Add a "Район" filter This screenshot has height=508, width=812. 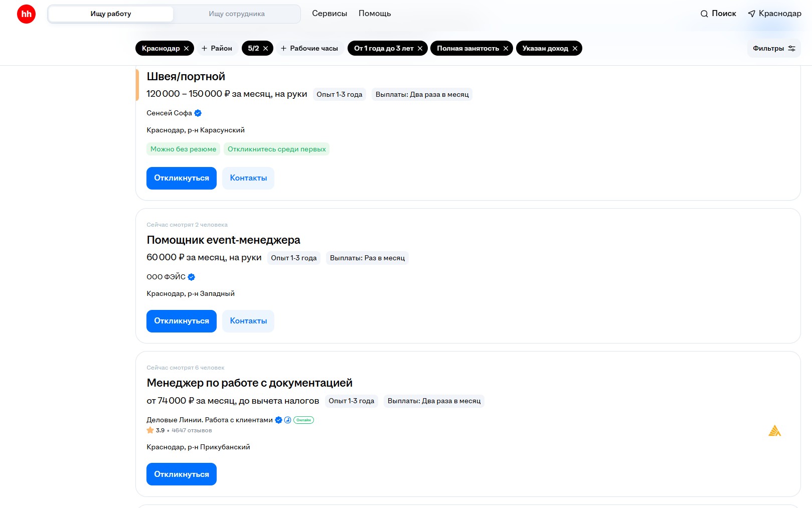tap(217, 48)
